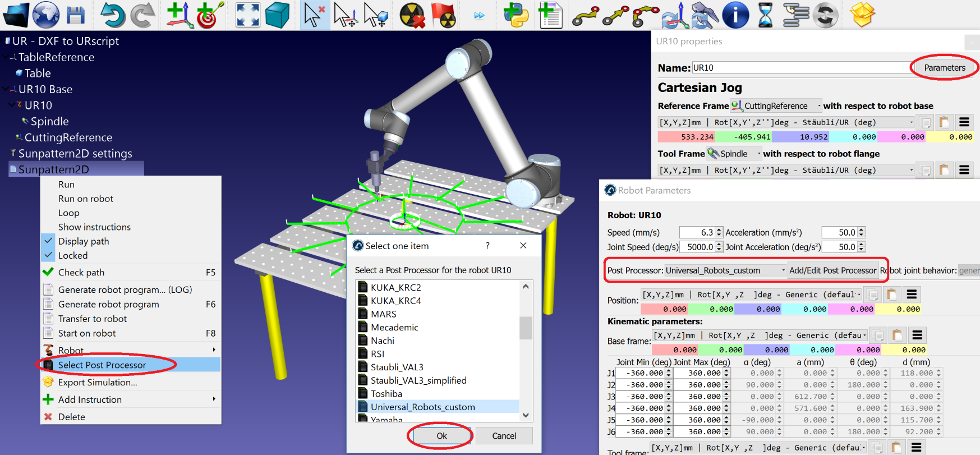Choose Delete from the context menu
980x455 pixels.
(x=72, y=417)
